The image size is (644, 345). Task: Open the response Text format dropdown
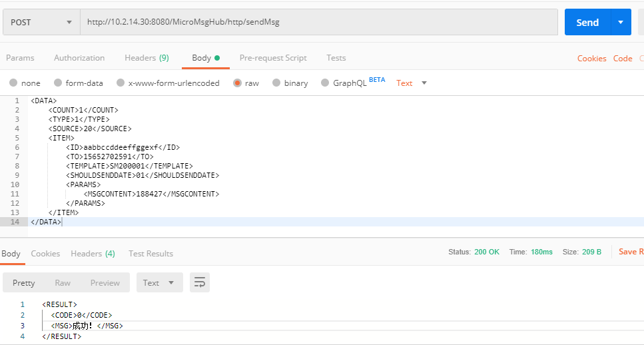tap(159, 282)
